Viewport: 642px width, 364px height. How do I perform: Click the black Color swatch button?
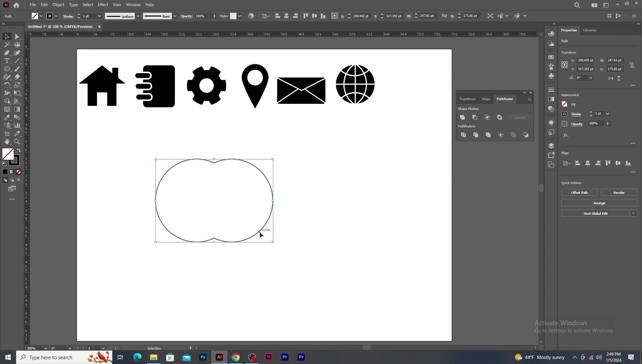tap(5, 172)
